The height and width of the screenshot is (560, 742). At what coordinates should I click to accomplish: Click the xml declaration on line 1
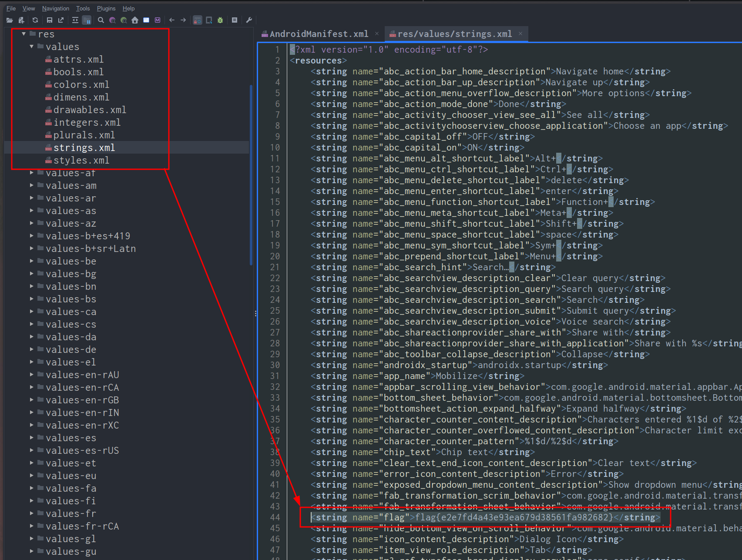389,50
